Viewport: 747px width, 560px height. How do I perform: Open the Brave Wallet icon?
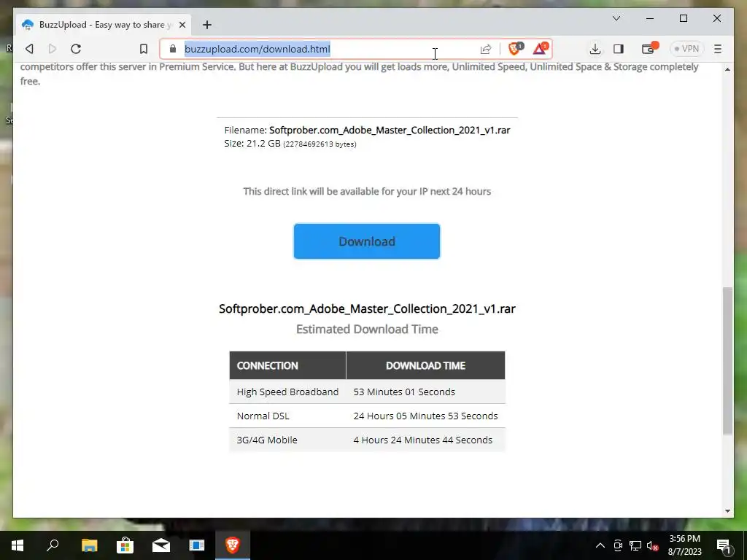point(649,49)
